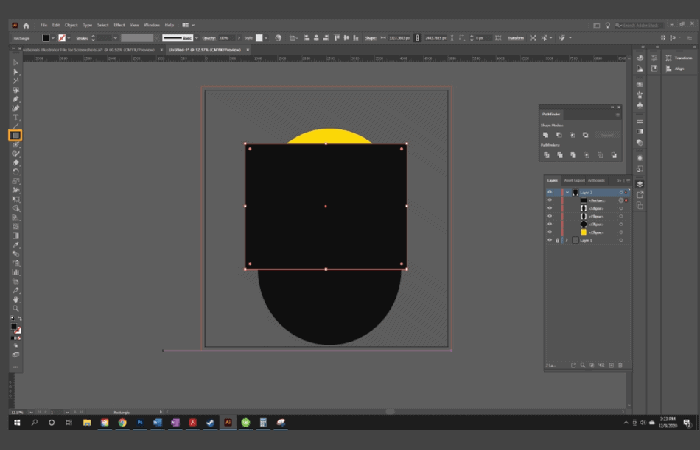
Task: Select the Rectangle tool
Action: 16,135
